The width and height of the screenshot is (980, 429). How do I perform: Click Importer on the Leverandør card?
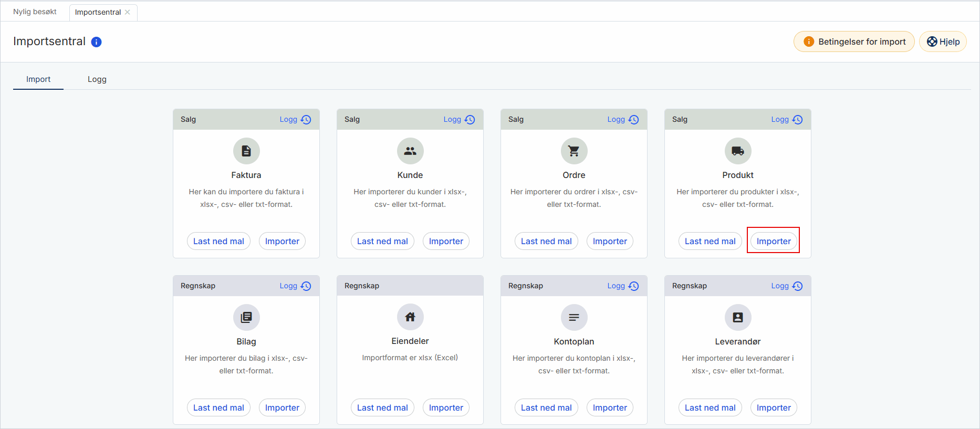[x=774, y=407]
